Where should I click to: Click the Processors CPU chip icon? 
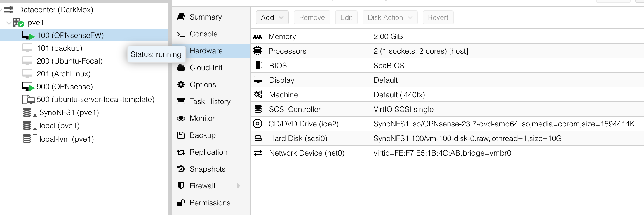(257, 51)
